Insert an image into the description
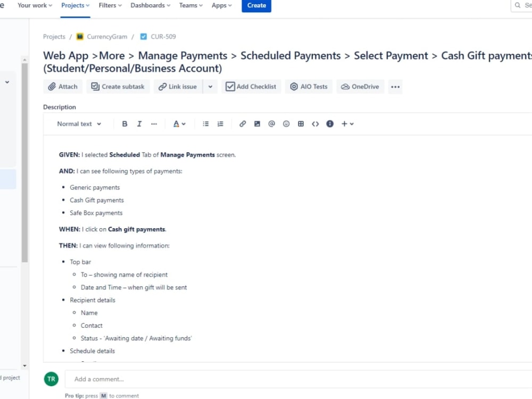This screenshot has height=399, width=532. click(257, 123)
